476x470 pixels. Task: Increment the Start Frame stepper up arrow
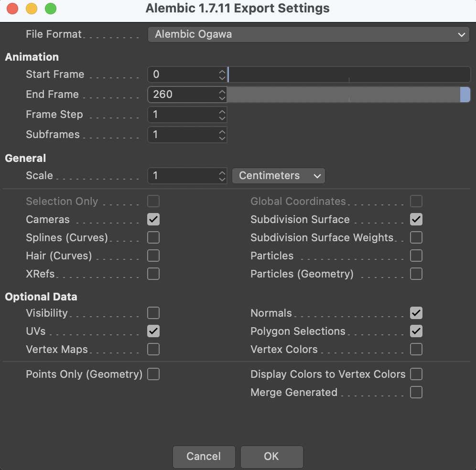pos(222,71)
